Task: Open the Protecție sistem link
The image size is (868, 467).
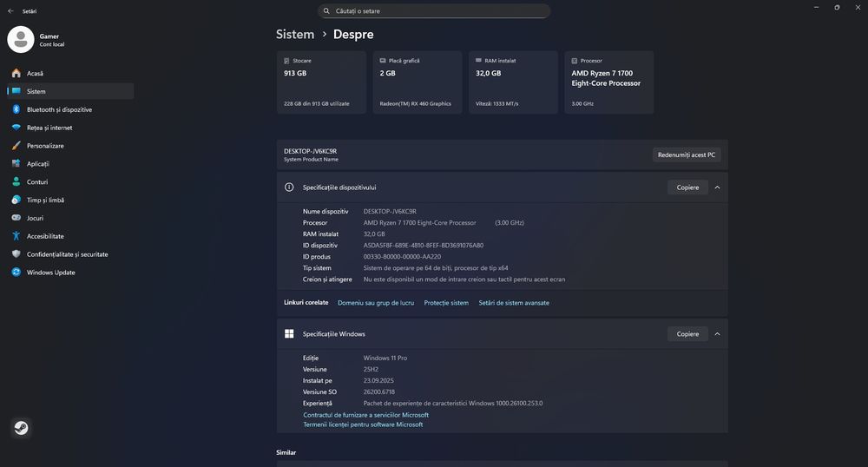Action: pyautogui.click(x=446, y=303)
